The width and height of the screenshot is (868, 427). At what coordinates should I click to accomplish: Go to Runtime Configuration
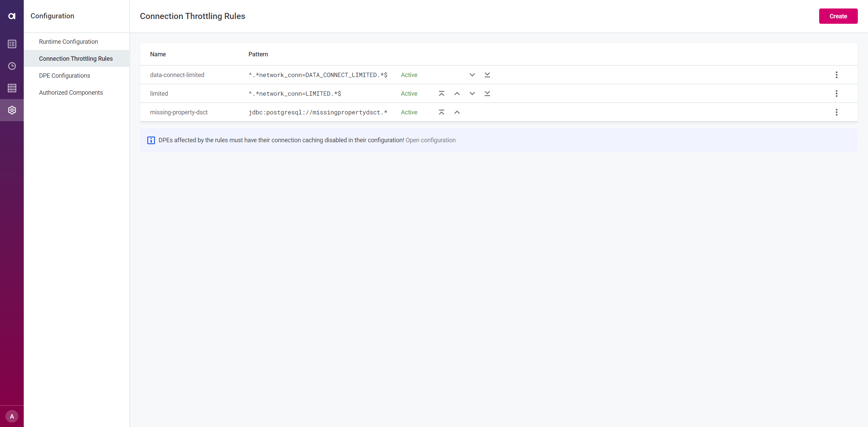[x=69, y=42]
